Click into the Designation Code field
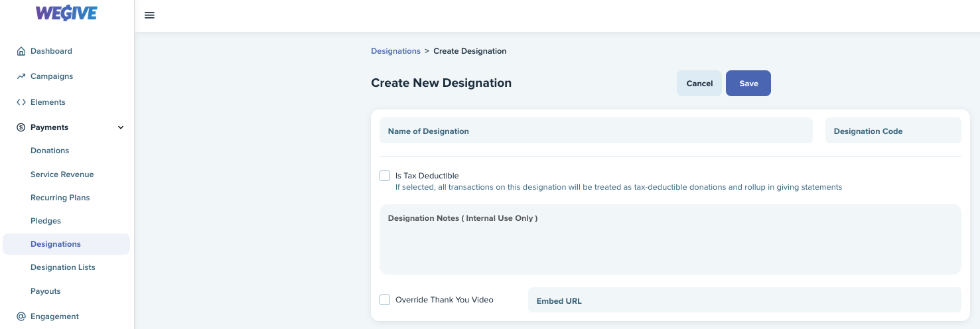This screenshot has width=980, height=329. pos(893,131)
